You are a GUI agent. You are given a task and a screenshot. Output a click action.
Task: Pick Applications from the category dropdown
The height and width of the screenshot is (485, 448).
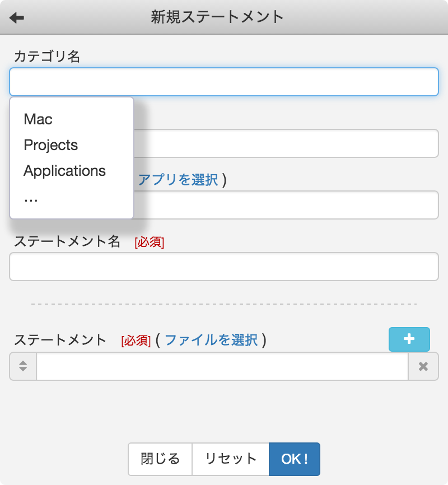point(64,171)
